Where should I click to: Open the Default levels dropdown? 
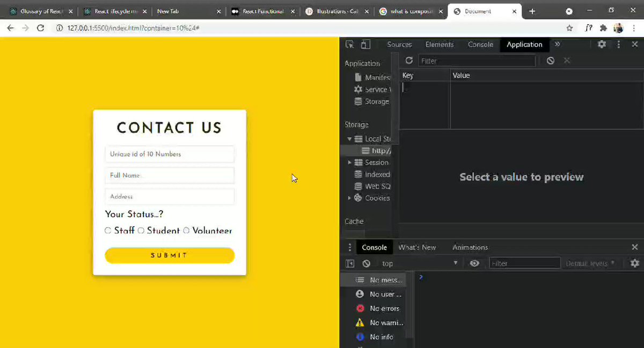590,263
